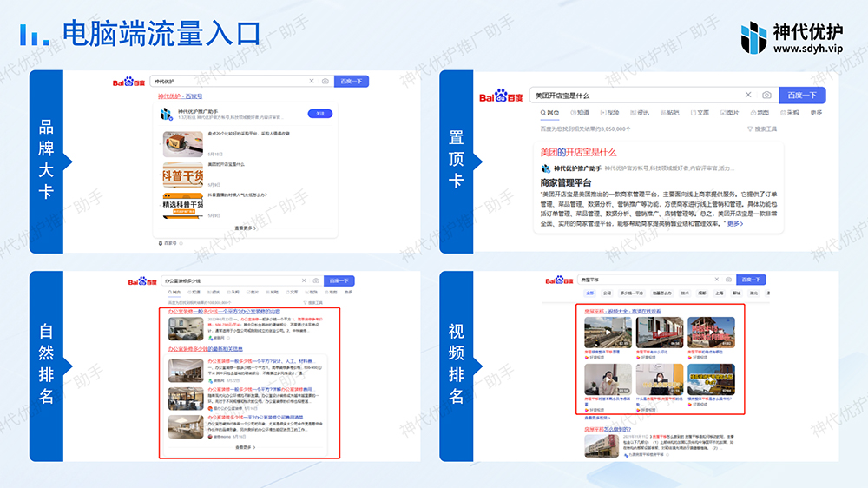Select the 贴吧 tab in the 置顶卡 panel
This screenshot has width=868, height=488.
tap(669, 113)
